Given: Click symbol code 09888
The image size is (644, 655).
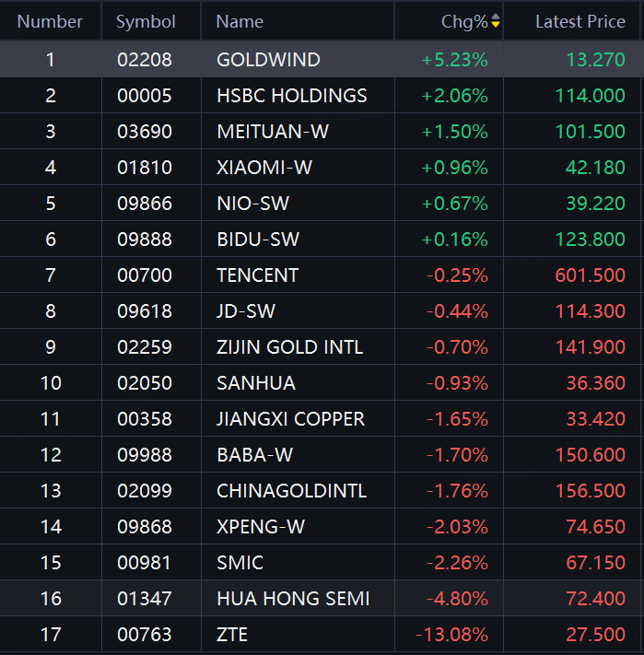Looking at the screenshot, I should [x=145, y=240].
